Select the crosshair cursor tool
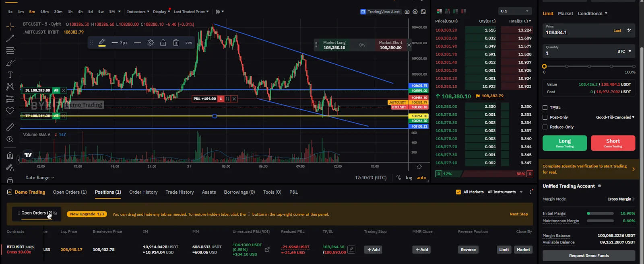 [10, 27]
